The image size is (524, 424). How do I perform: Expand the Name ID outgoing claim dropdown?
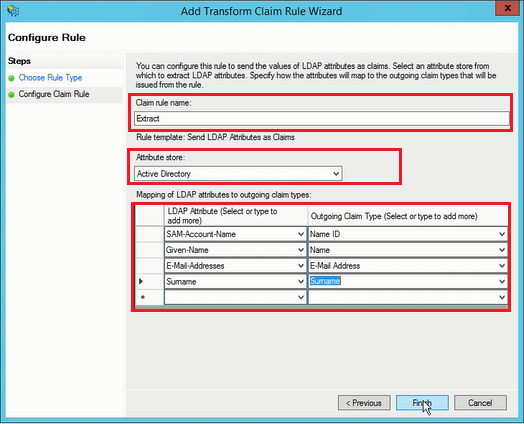[502, 234]
